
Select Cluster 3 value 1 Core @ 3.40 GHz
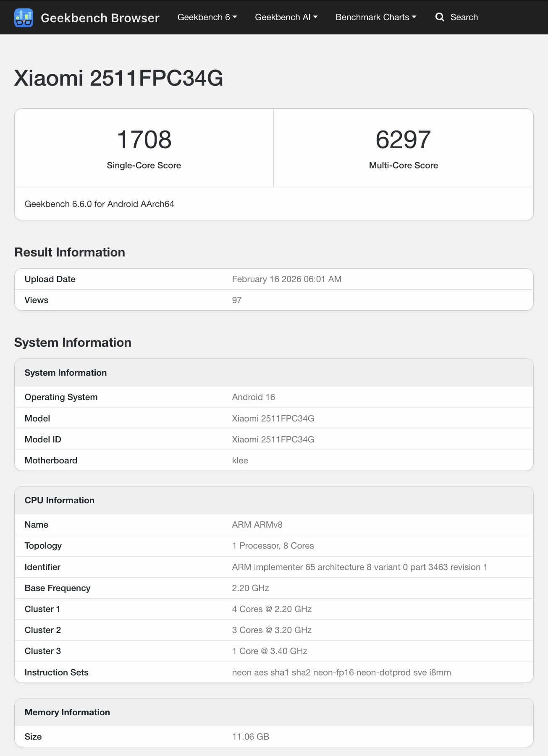tap(270, 651)
